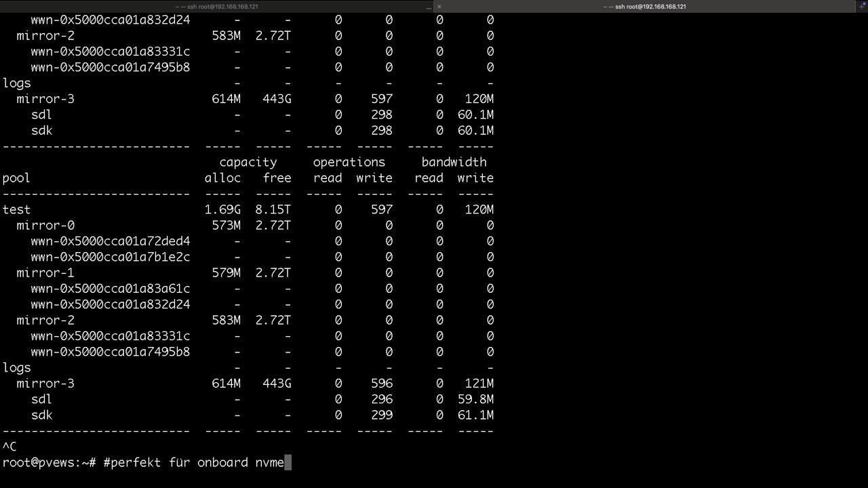Click disk 'wwn-0x5000cca01a83a61c'

tap(111, 289)
